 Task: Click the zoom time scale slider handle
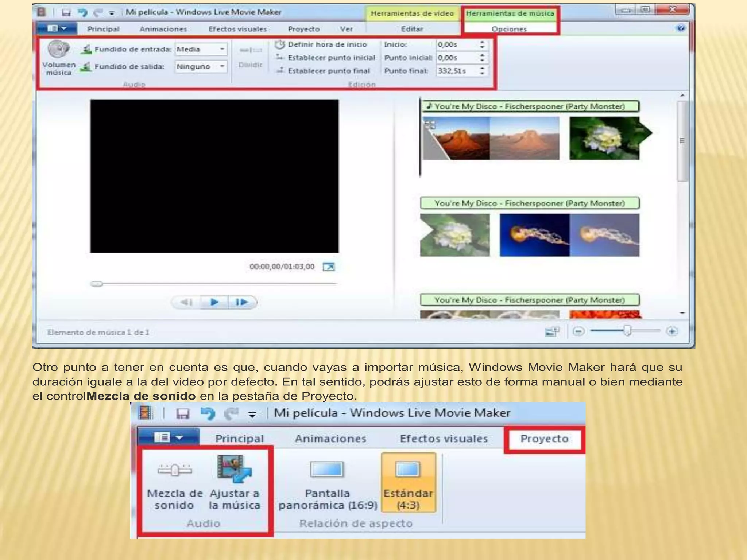coord(627,331)
